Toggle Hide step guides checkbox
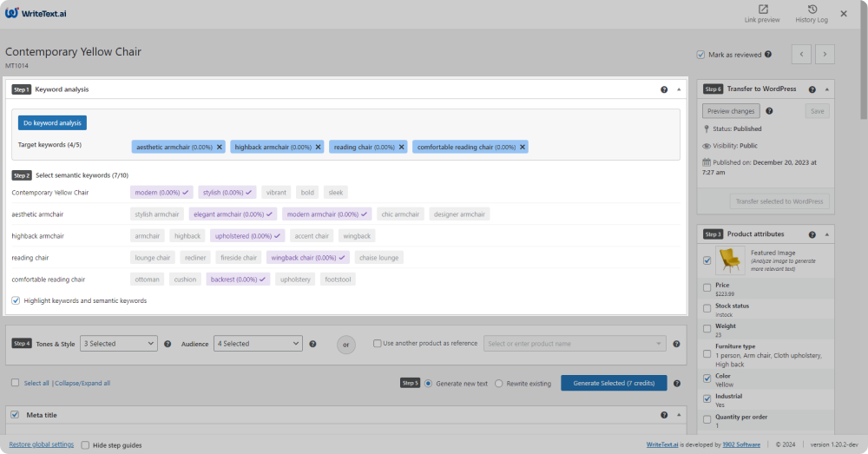Viewport: 868px width, 454px height. point(85,445)
